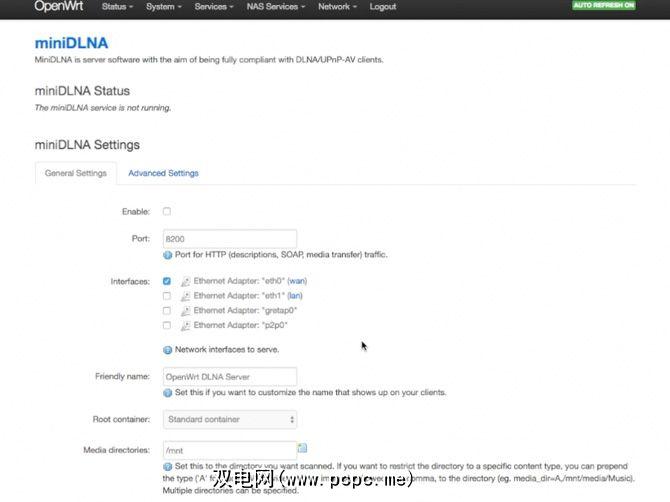The image size is (670, 502).
Task: Click the Media directories input field
Action: (230, 450)
